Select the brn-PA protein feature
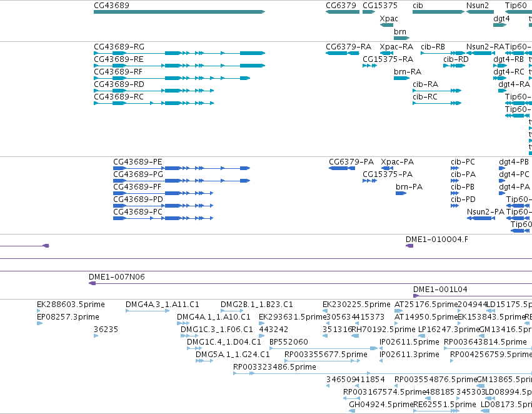 [401, 193]
